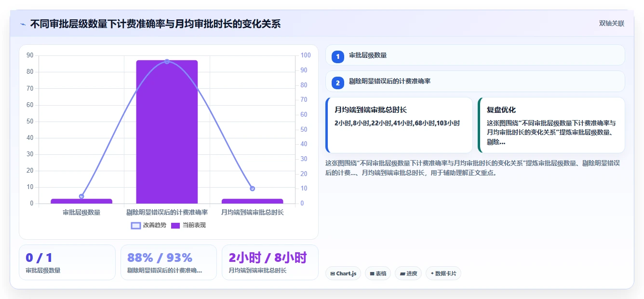The height and width of the screenshot is (299, 644).
Task: Click the purple 当前表现 legend swatch
Action: 175,226
